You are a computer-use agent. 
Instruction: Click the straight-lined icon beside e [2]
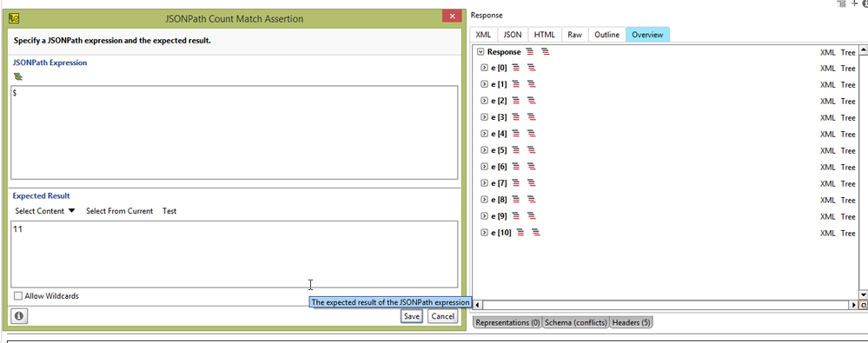pos(516,102)
